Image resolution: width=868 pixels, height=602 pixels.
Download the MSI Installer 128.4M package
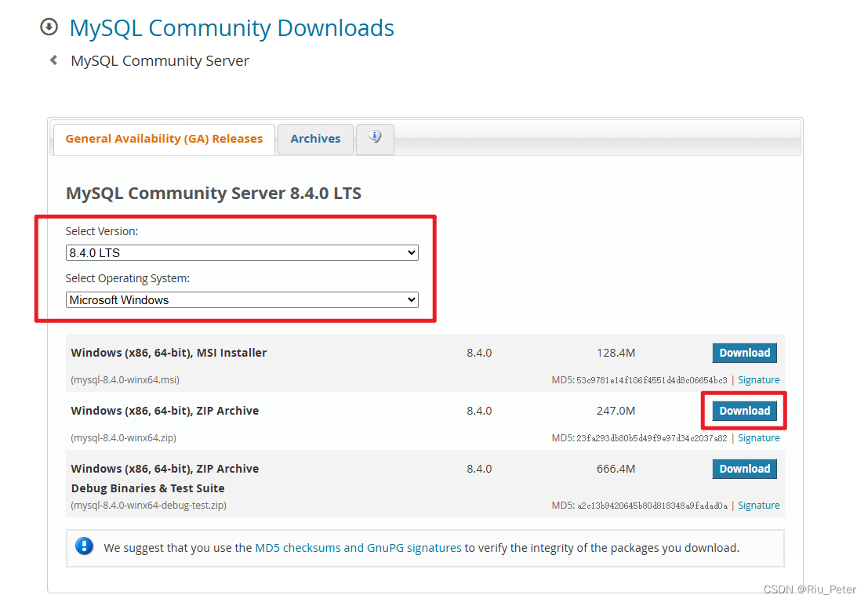coord(745,353)
